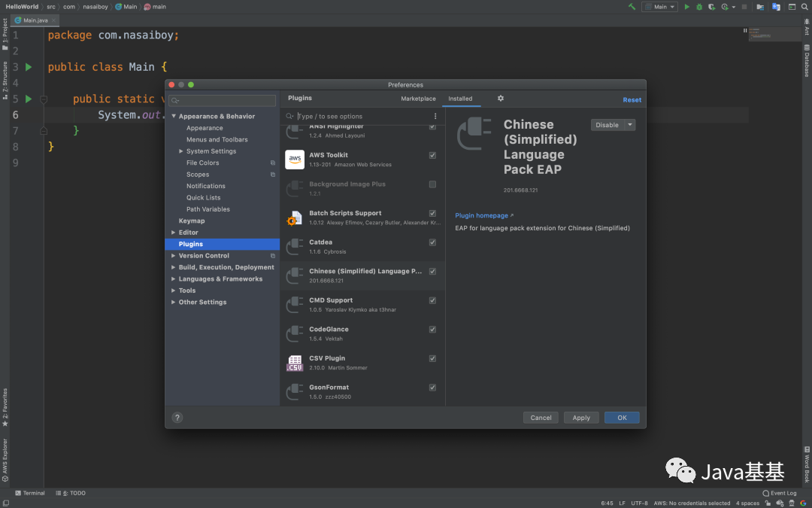Viewport: 812px width, 508px height.
Task: Run Main with the green play icon
Action: (686, 7)
